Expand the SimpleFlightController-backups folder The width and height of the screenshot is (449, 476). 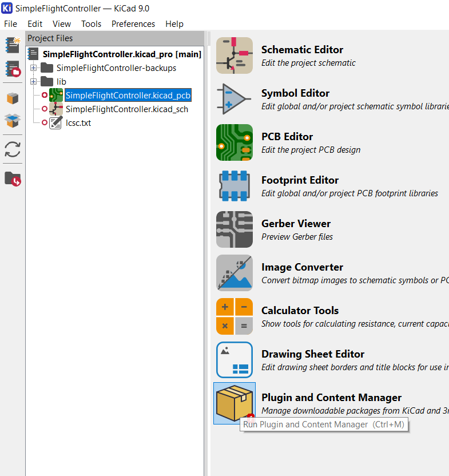click(x=33, y=68)
